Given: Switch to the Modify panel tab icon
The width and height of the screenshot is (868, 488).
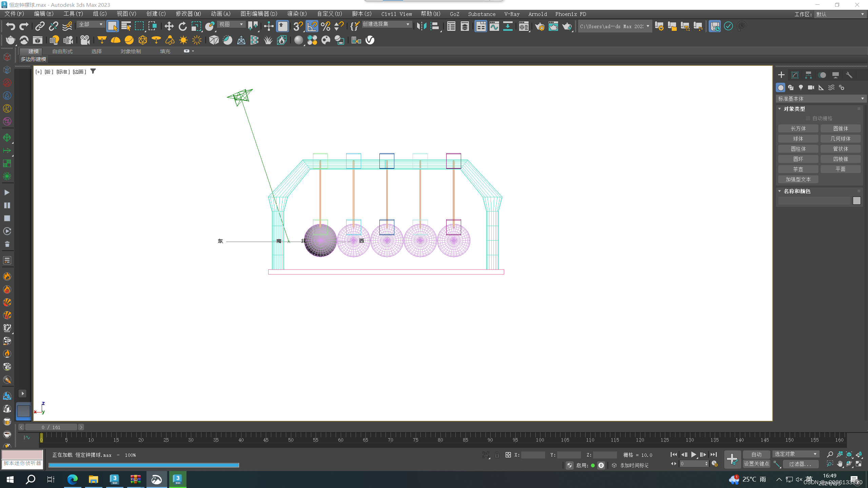Looking at the screenshot, I should 795,75.
